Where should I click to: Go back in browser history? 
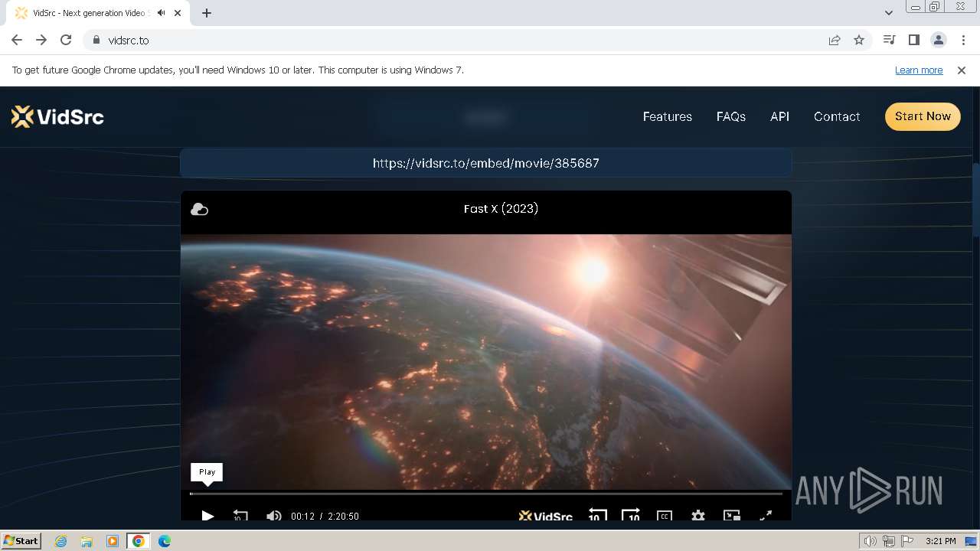click(x=17, y=40)
